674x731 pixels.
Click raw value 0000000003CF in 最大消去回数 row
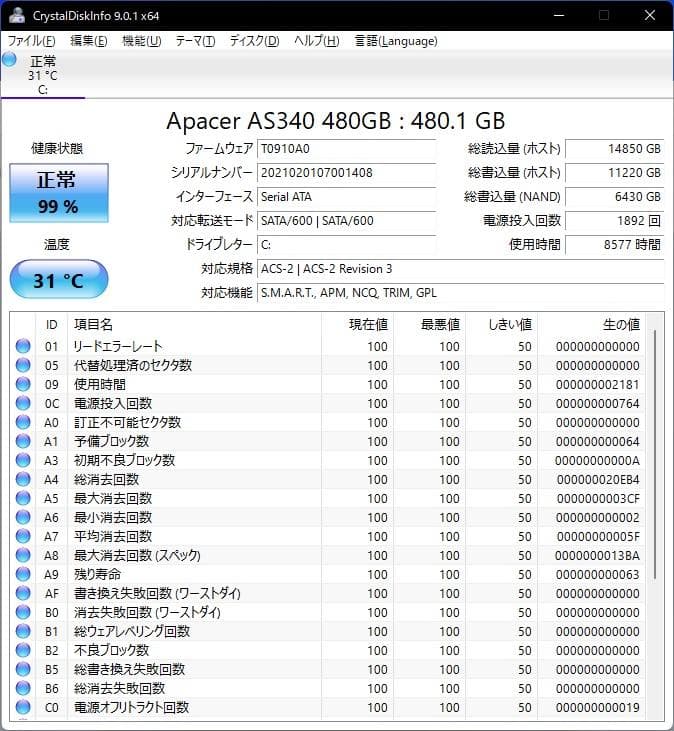(x=598, y=499)
